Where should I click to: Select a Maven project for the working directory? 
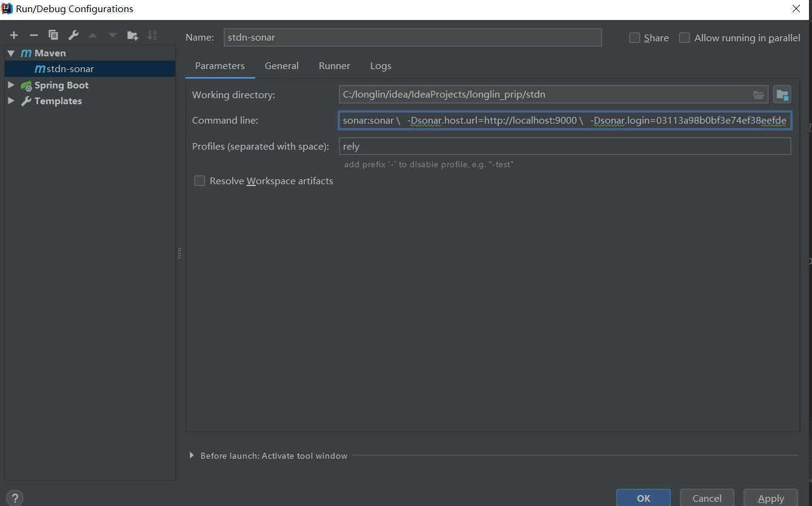click(x=782, y=95)
